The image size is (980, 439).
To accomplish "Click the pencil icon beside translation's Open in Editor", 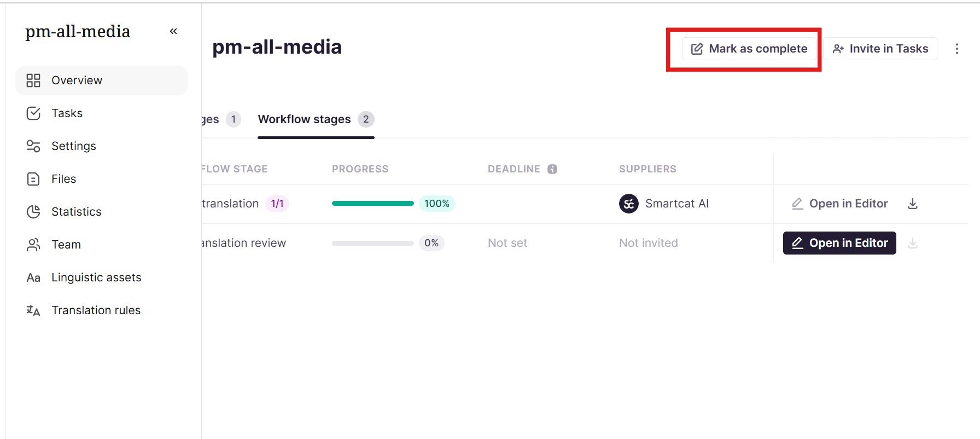I will coord(798,204).
